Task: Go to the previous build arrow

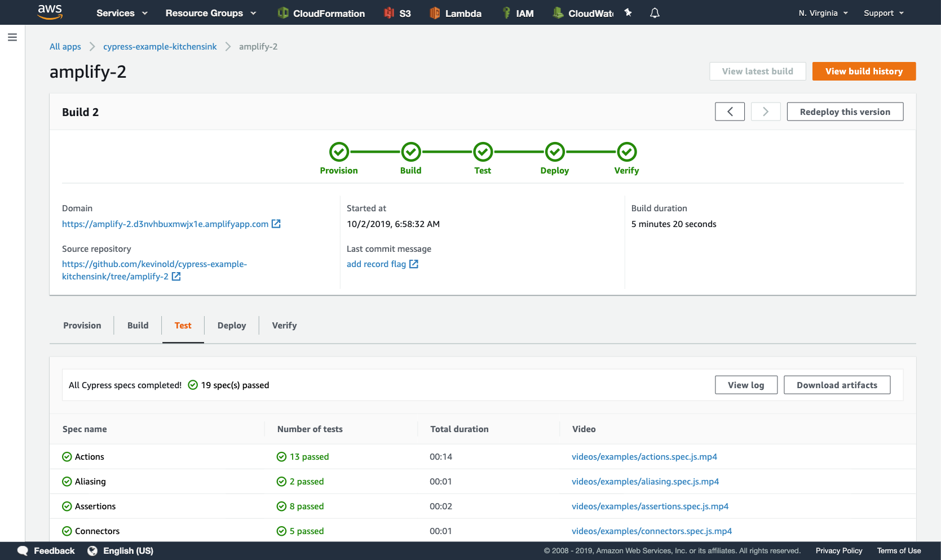Action: click(730, 112)
